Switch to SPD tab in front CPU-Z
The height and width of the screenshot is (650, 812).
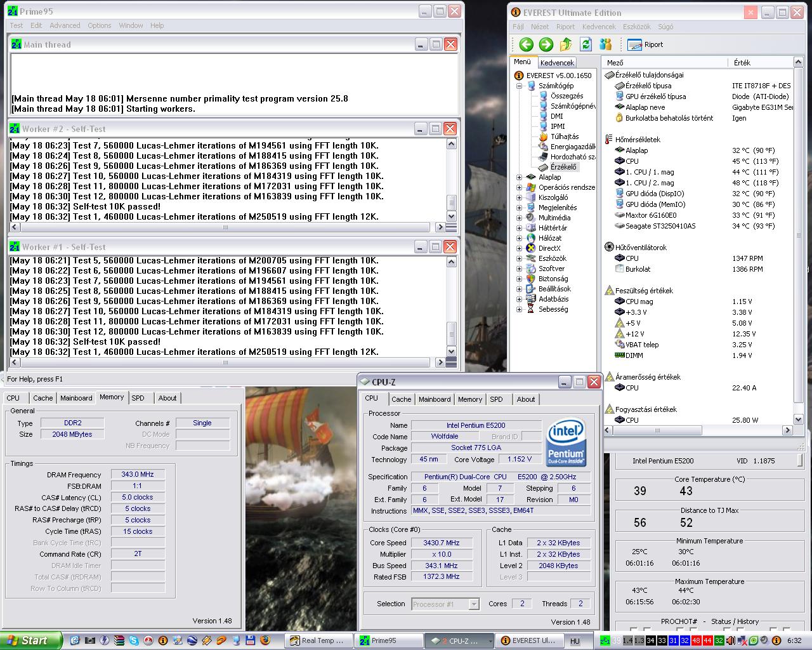(496, 399)
